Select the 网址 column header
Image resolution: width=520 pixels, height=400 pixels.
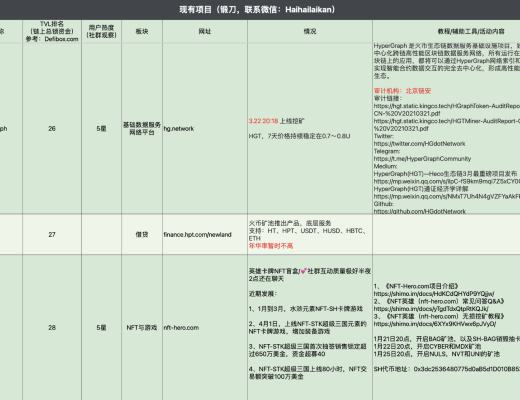pos(205,31)
